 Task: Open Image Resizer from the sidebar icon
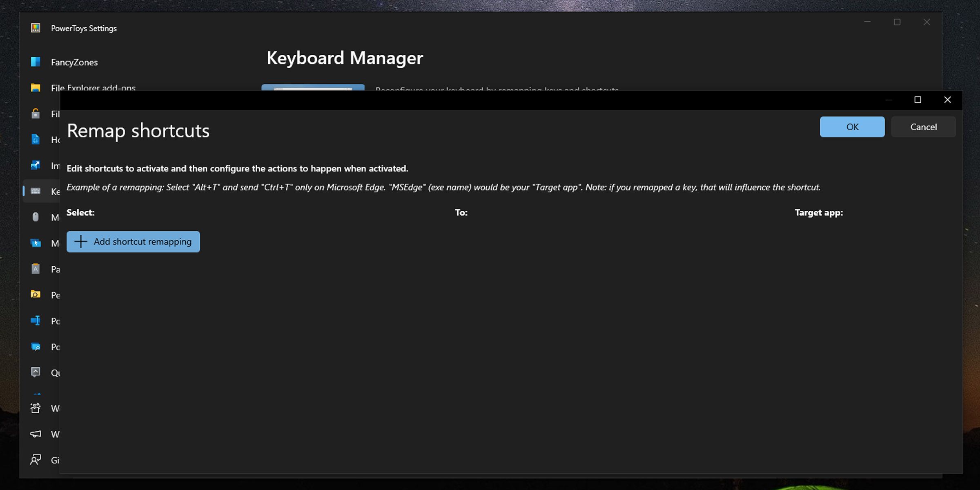point(36,165)
